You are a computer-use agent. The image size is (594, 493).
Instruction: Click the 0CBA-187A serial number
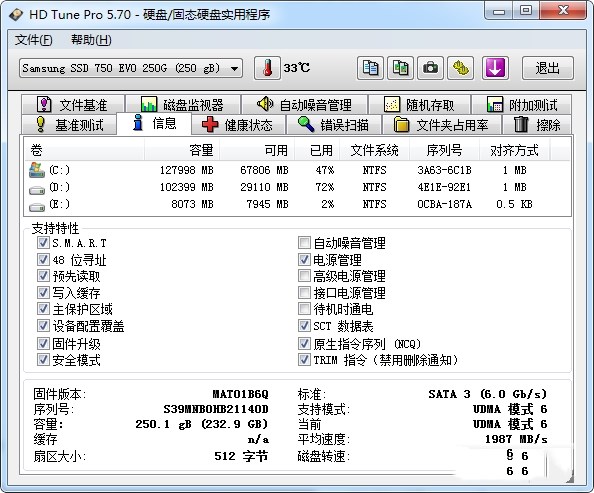[x=444, y=205]
